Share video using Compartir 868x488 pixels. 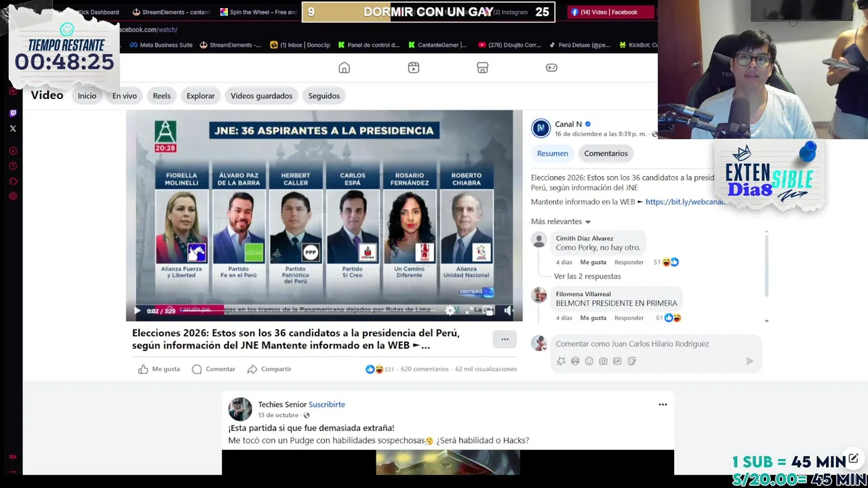(x=269, y=369)
